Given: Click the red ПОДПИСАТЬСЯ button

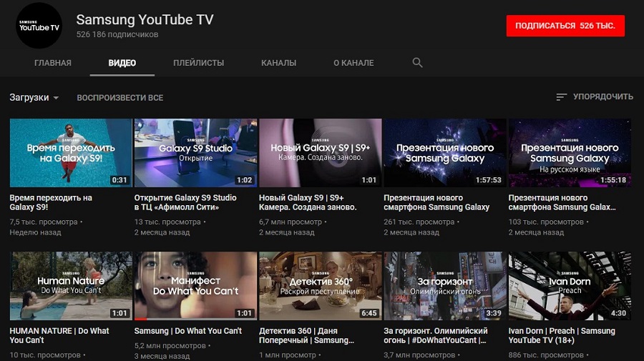Looking at the screenshot, I should 565,26.
